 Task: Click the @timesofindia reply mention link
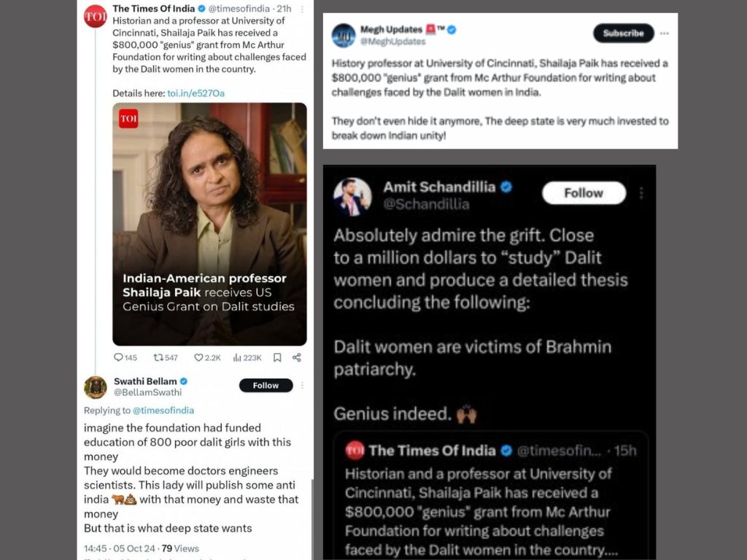point(163,411)
